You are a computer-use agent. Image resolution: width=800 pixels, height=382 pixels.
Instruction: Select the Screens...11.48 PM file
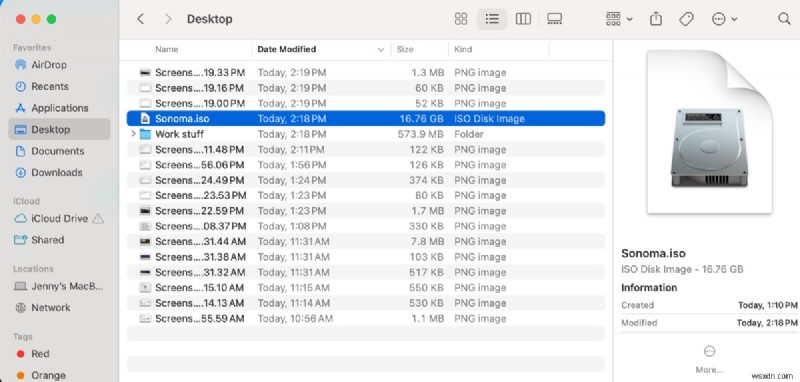pyautogui.click(x=366, y=149)
